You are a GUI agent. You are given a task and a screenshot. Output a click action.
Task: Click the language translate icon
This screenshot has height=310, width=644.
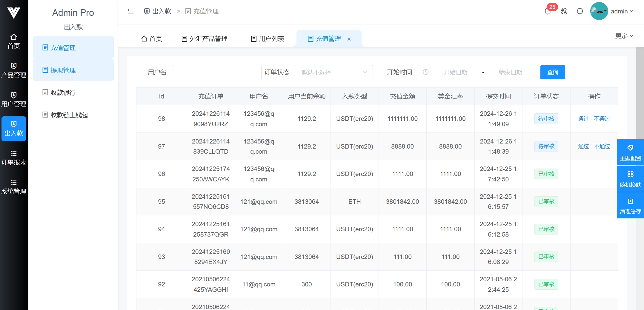pos(564,11)
